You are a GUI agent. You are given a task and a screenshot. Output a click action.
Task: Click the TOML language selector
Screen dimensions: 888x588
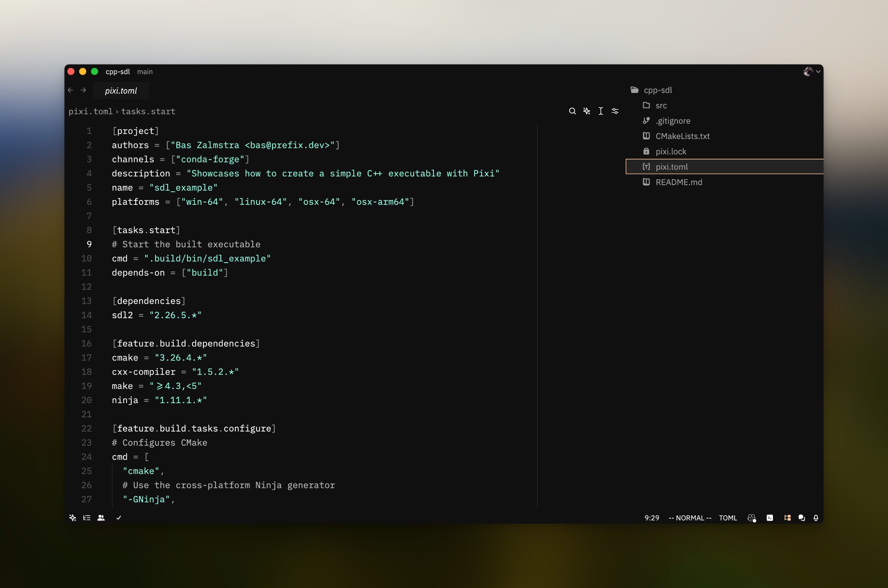[728, 518]
